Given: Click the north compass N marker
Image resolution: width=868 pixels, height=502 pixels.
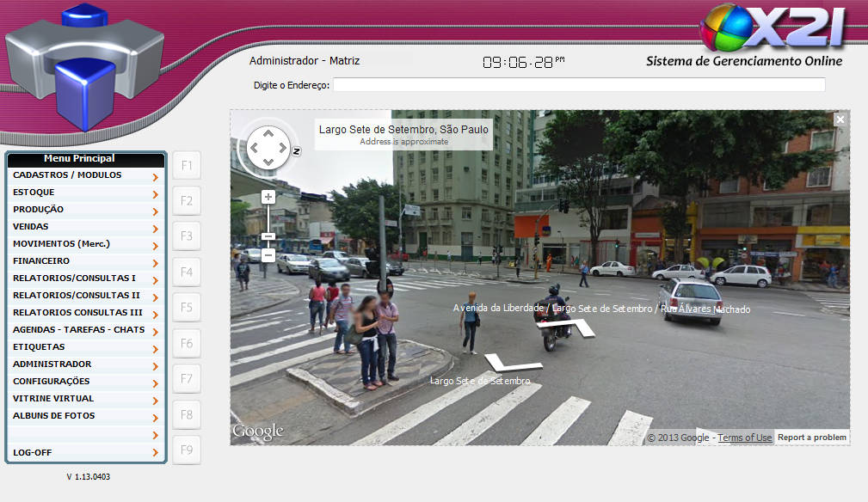Looking at the screenshot, I should click(296, 151).
